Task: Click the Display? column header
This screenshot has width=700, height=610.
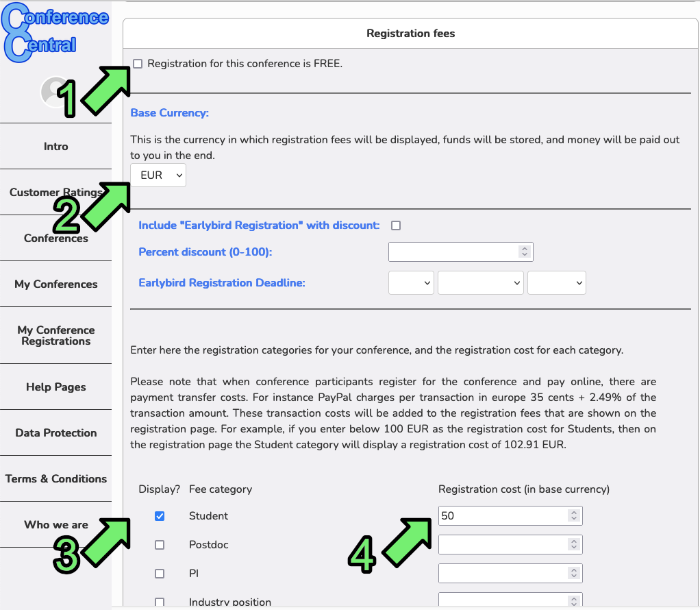Action: pyautogui.click(x=160, y=489)
